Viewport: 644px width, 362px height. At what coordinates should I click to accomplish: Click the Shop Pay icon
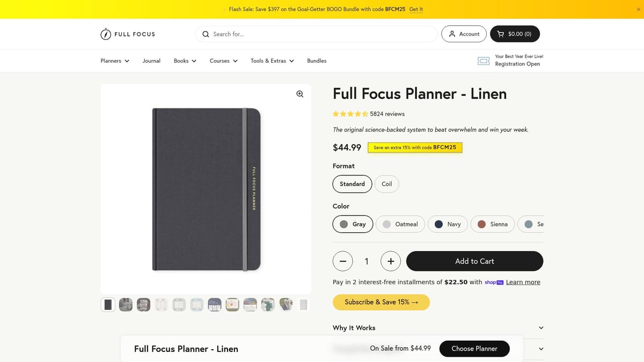pos(493,282)
